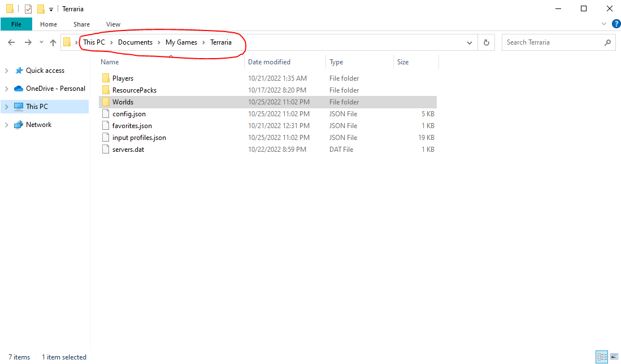Screen dimensions: 621x364
Task: Click New folder quick access icon
Action: click(40, 8)
